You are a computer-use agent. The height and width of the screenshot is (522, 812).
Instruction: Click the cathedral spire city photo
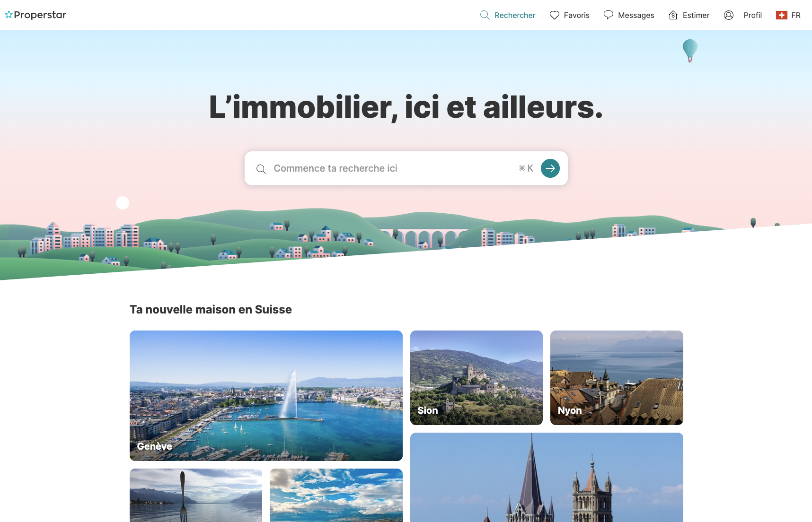[x=547, y=478]
